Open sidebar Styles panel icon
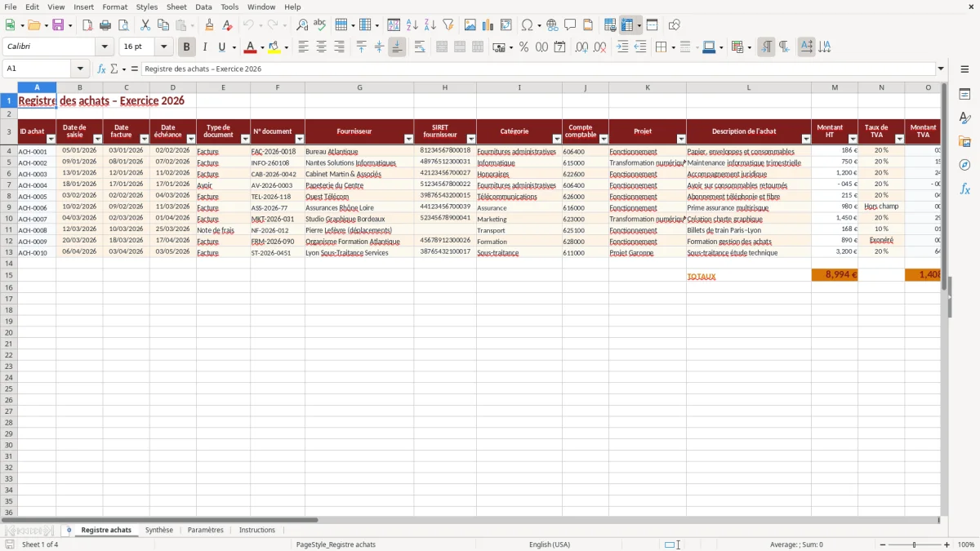This screenshot has width=980, height=551. [964, 118]
